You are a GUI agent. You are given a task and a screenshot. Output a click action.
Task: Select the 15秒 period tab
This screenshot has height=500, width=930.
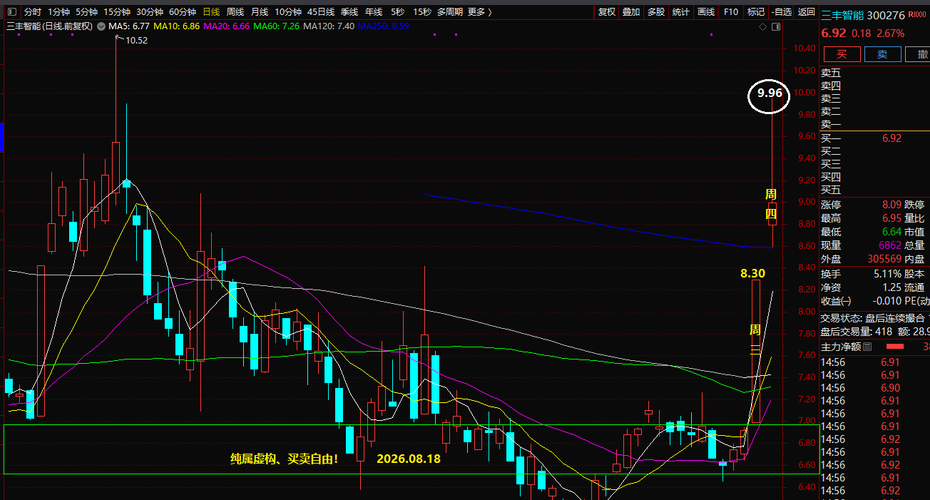(x=422, y=12)
